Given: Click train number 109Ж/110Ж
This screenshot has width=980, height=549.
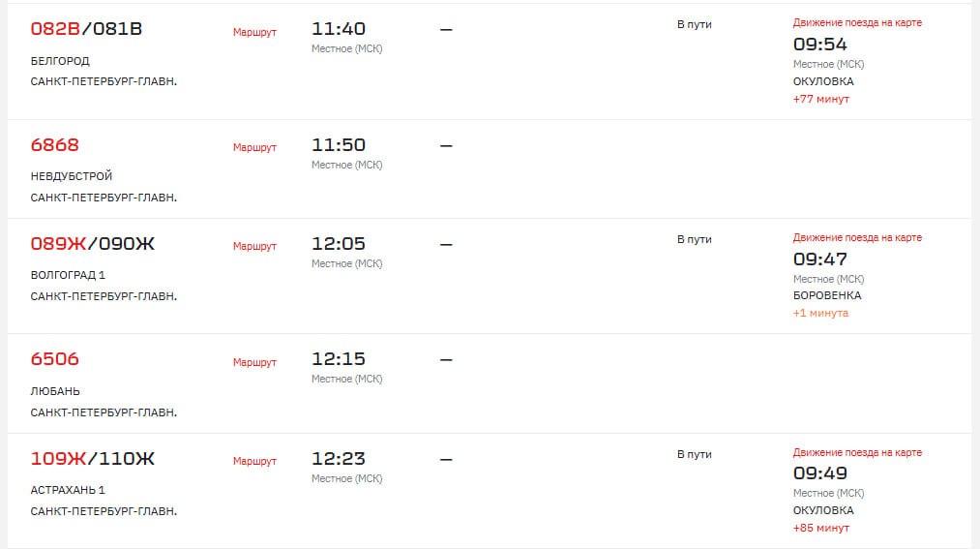Looking at the screenshot, I should click(93, 458).
